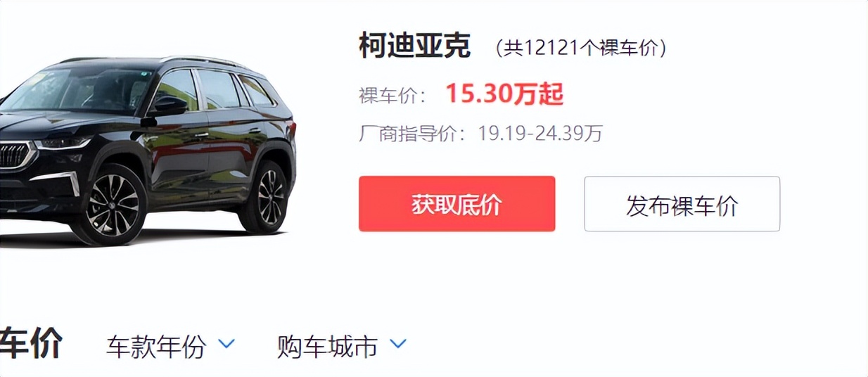Click the 发布裸车价 outlined button
868x377 pixels.
682,204
